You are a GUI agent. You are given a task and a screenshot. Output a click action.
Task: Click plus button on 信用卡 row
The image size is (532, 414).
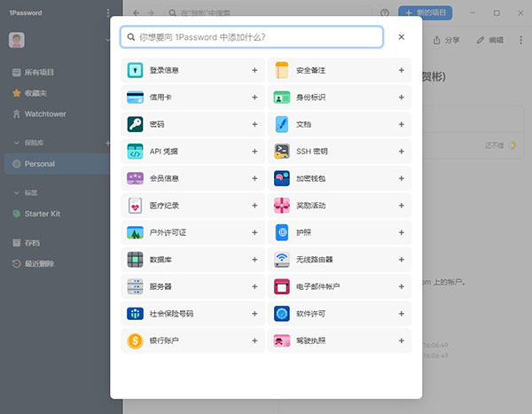point(254,98)
